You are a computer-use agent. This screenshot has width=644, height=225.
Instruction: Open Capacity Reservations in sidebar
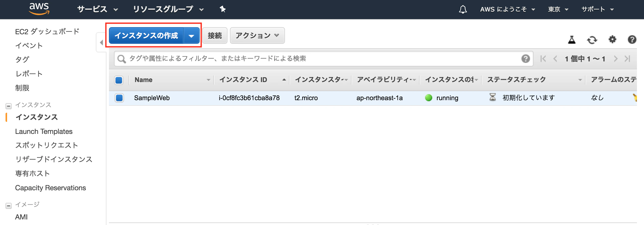[x=50, y=188]
